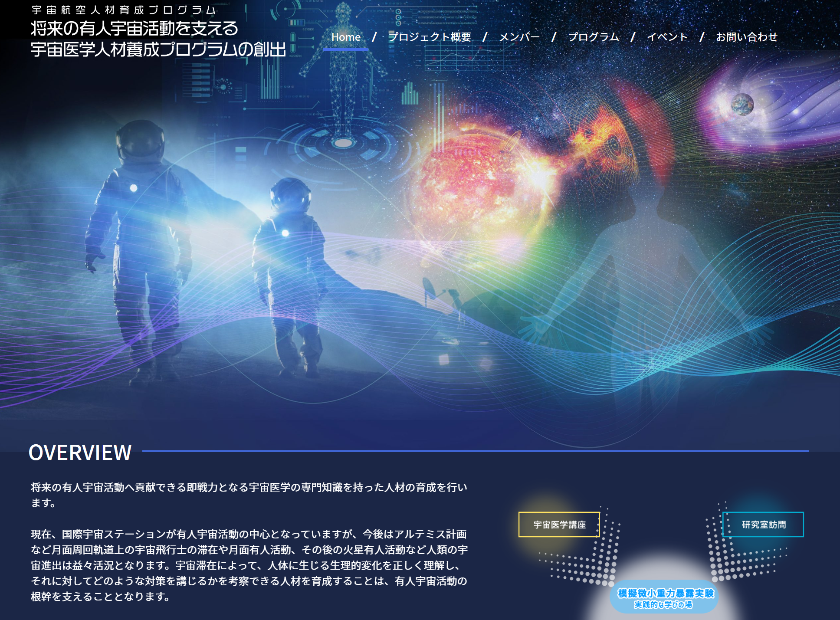Screen dimensions: 840x620
Task: Click the 研究室訪問 cyan box
Action: [x=763, y=525]
